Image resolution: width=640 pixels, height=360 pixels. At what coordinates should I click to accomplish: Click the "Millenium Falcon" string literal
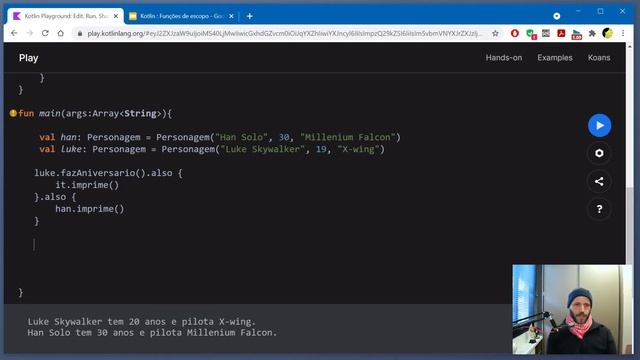[x=348, y=137]
